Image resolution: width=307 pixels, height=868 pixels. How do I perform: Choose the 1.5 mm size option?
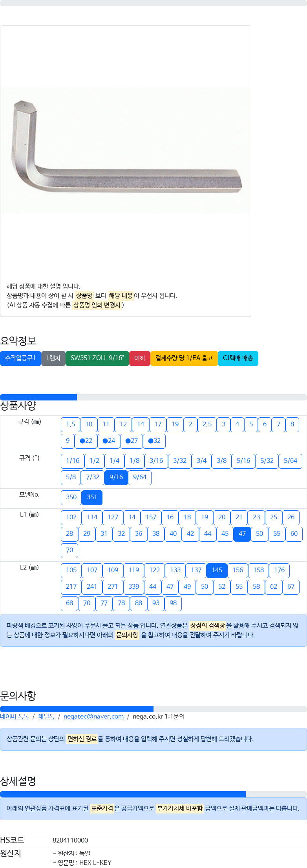click(x=70, y=424)
